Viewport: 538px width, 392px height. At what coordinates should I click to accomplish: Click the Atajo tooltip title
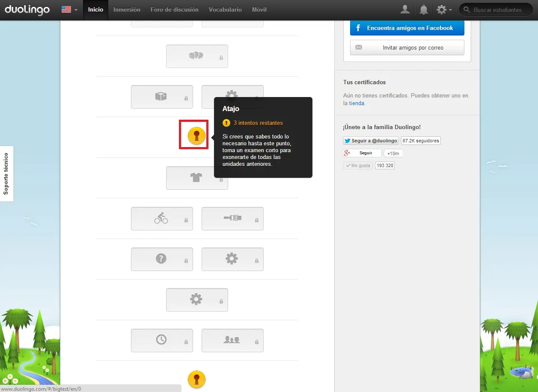(231, 109)
